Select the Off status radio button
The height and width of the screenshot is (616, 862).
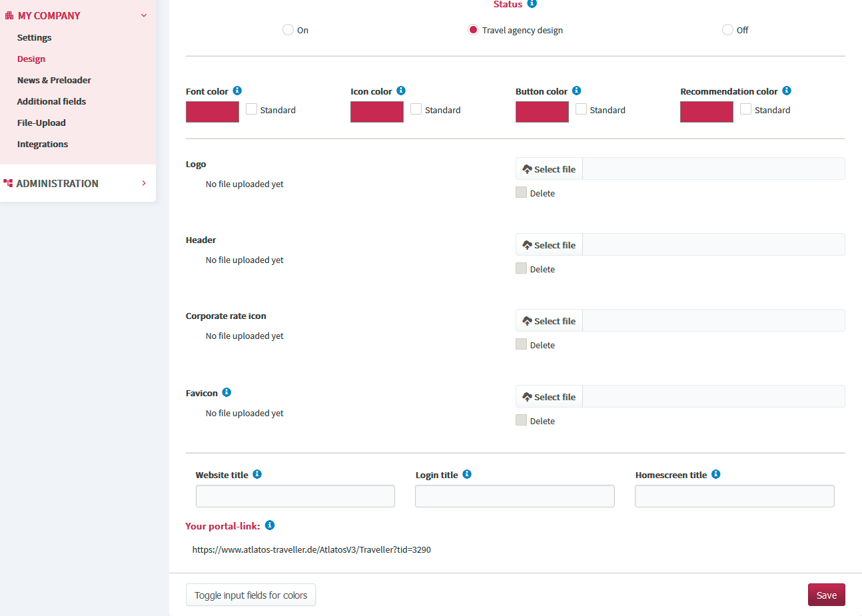(727, 29)
